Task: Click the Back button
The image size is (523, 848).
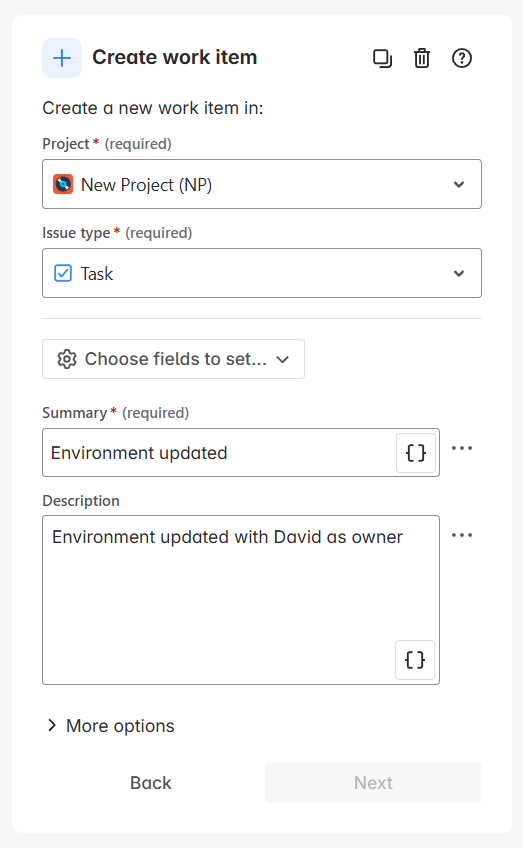Action: pyautogui.click(x=151, y=783)
